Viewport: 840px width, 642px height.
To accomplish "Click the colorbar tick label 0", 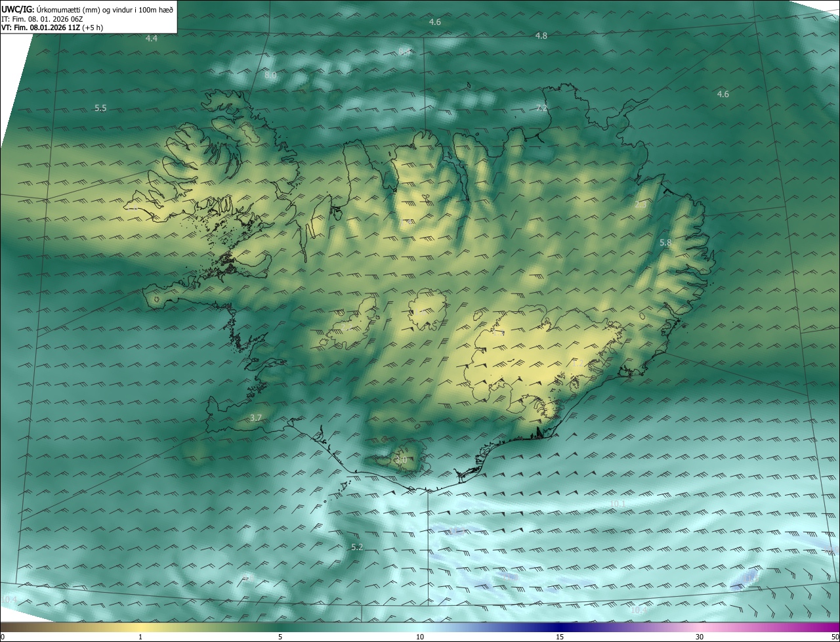I will 3,637.
